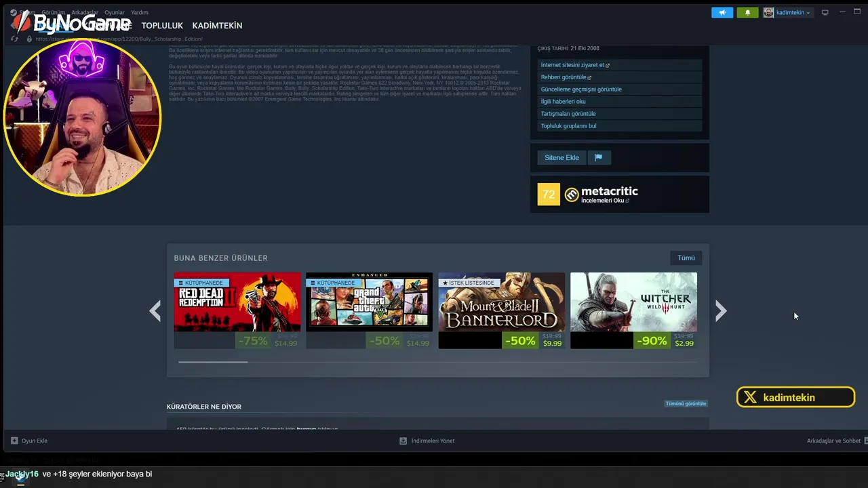Switch to the TOPLULUK tab
This screenshot has width=868, height=488.
click(162, 26)
